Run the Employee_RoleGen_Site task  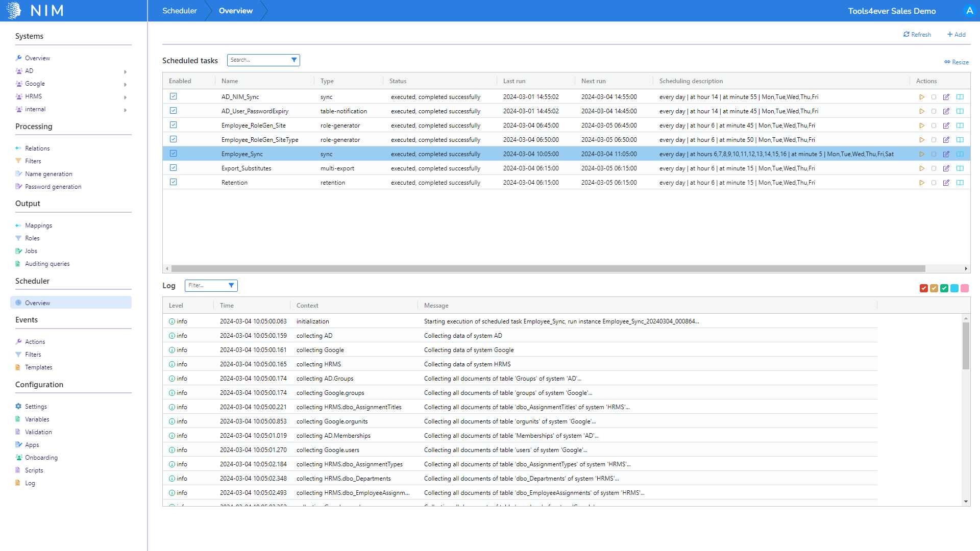tap(922, 126)
